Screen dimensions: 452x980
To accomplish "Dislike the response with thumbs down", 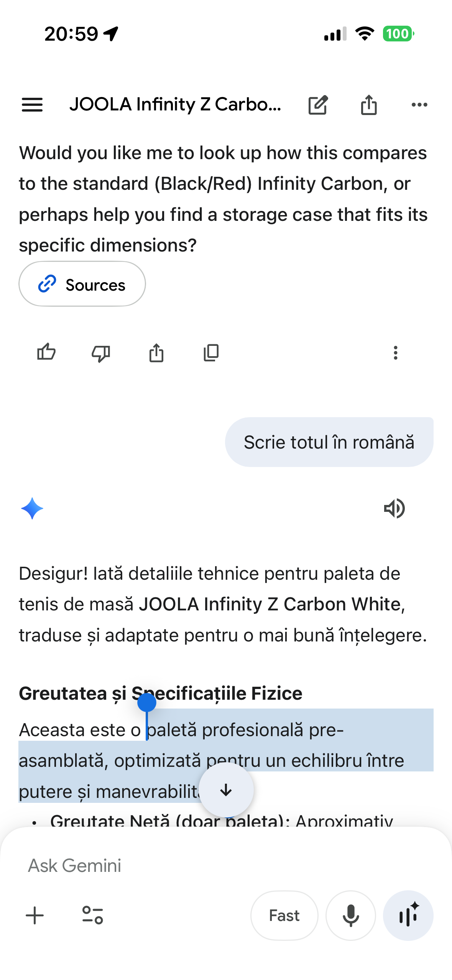I will click(101, 353).
